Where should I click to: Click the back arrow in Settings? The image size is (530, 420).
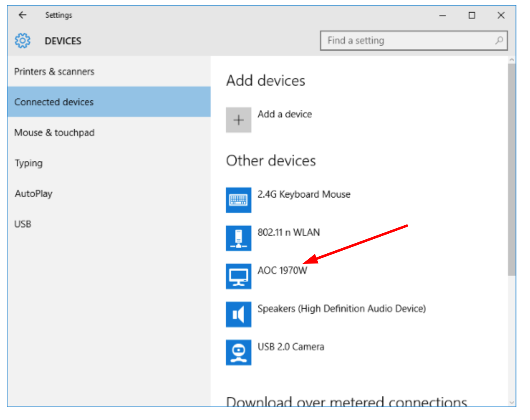click(23, 15)
